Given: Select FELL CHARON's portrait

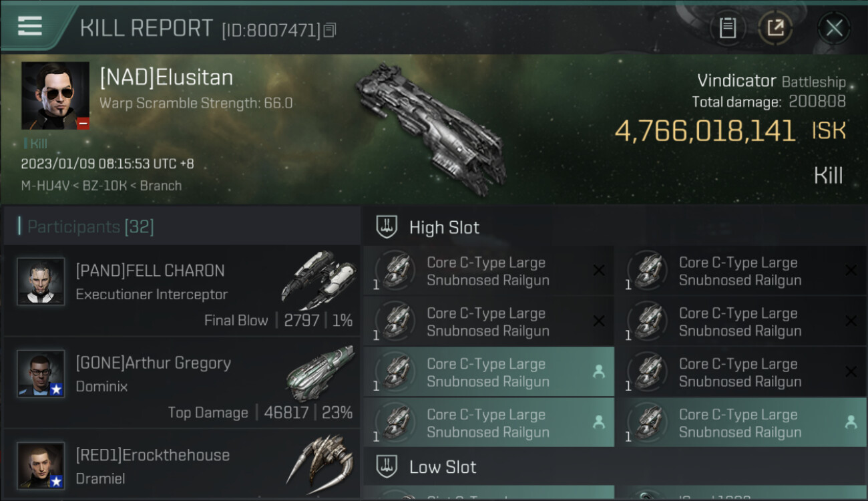Looking at the screenshot, I should pyautogui.click(x=41, y=282).
